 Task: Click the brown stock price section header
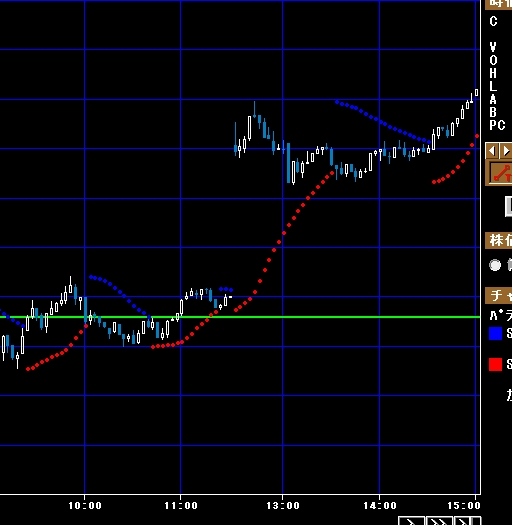tap(499, 240)
